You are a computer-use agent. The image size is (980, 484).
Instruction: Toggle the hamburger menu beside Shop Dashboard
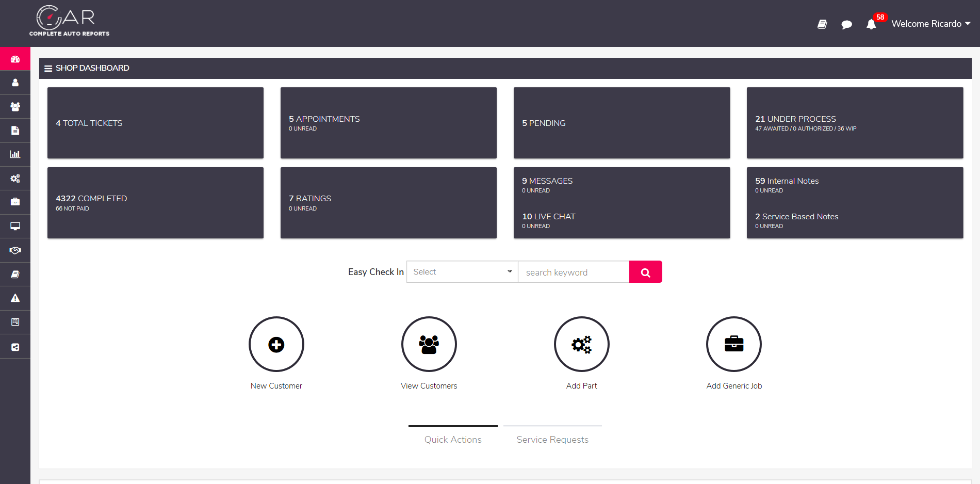pyautogui.click(x=48, y=68)
